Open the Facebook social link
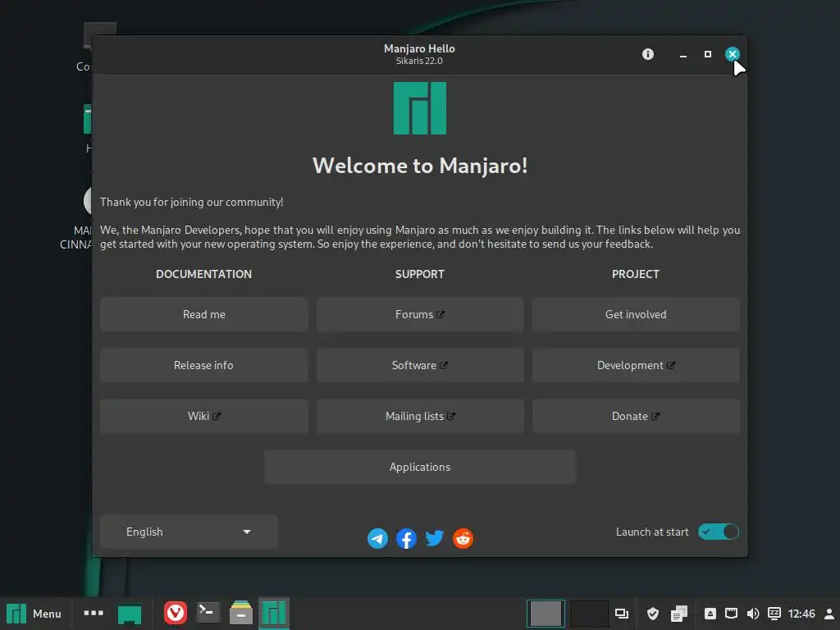 coord(406,538)
